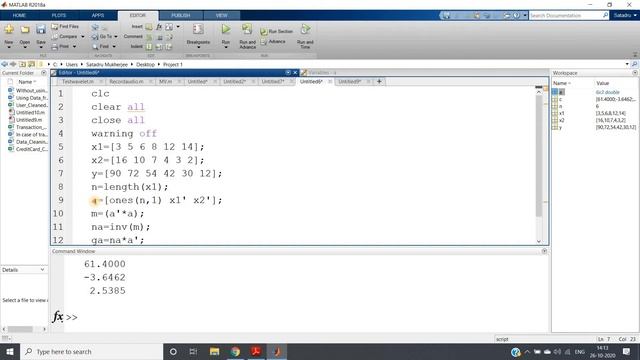Open Current Folder panel actions menu
The width and height of the screenshot is (640, 360).
tap(44, 73)
